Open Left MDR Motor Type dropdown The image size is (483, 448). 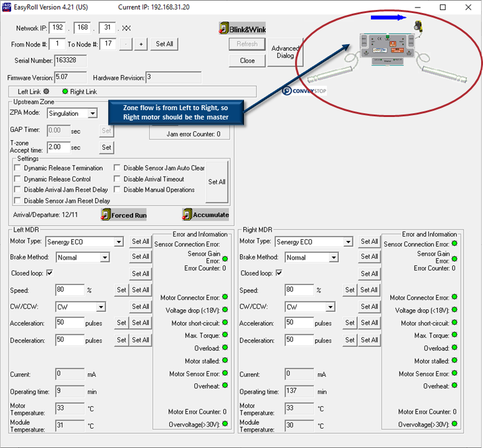tap(119, 242)
